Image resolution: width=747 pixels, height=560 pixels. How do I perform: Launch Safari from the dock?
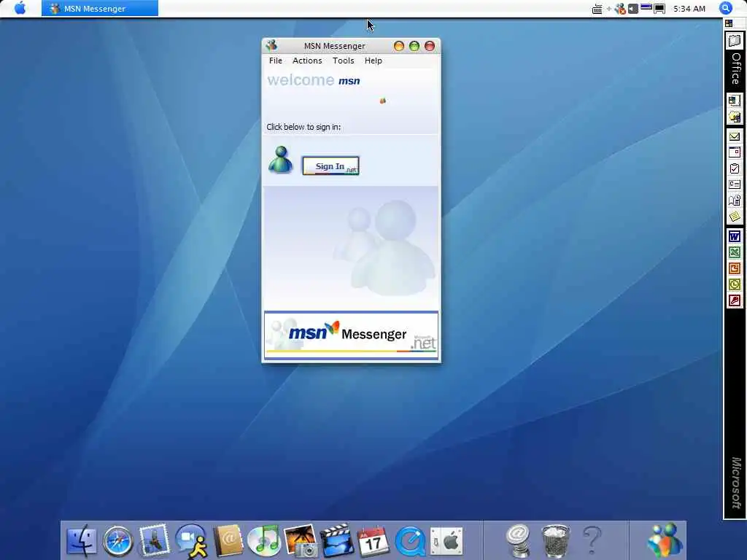118,541
